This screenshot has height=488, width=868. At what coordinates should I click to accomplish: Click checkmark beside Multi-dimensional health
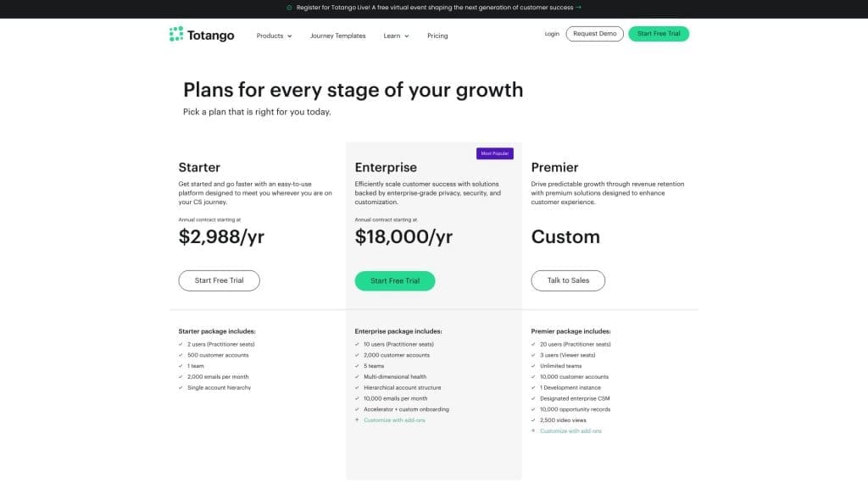coord(357,377)
